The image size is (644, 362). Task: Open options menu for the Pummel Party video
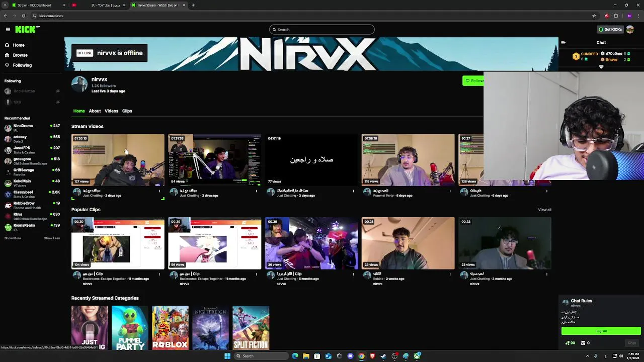coord(450,191)
